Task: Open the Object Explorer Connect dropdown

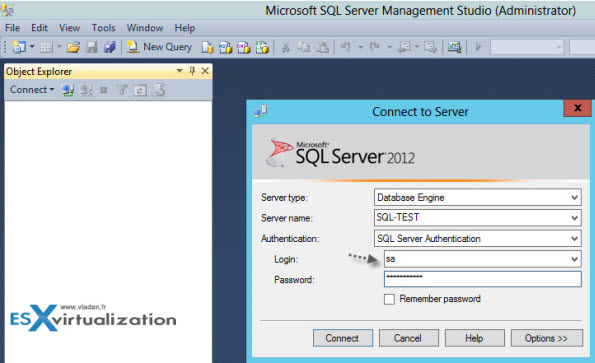Action: click(x=32, y=90)
